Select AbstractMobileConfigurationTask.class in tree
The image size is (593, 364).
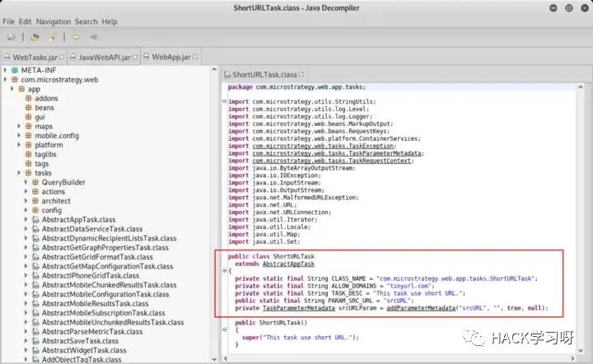[105, 295]
